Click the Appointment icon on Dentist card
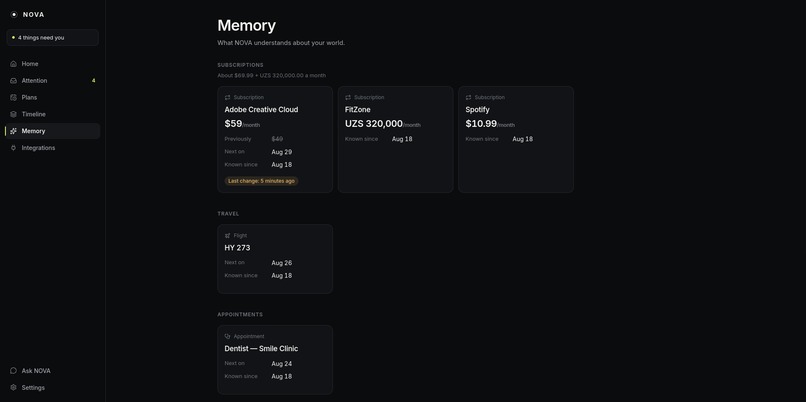 point(228,336)
